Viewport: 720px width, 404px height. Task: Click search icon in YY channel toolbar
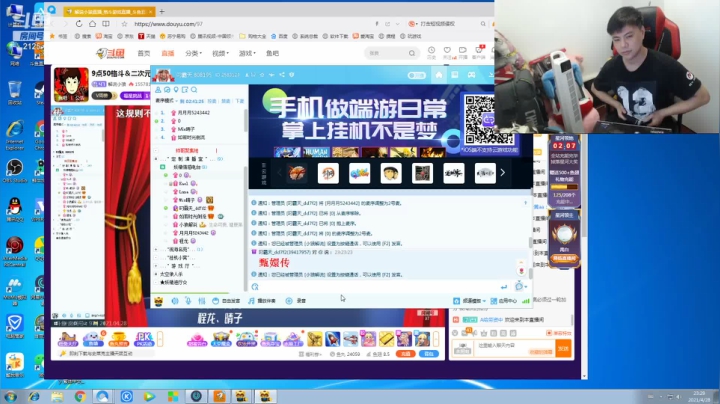[194, 90]
